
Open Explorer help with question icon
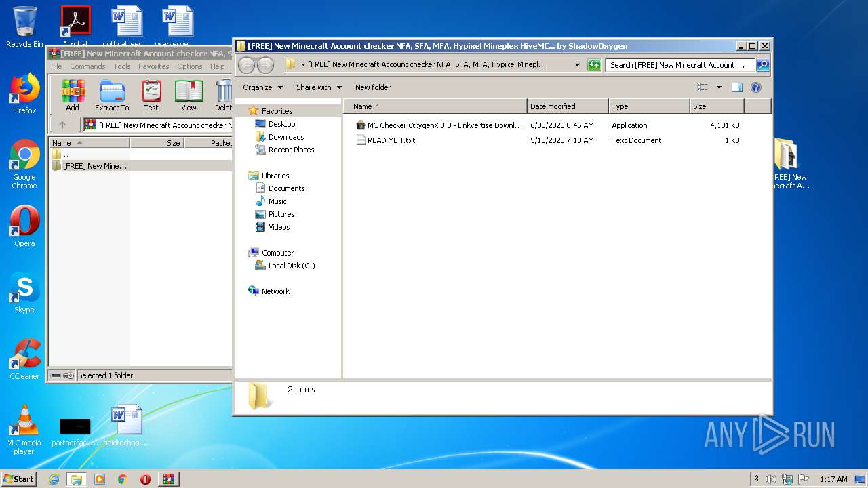756,87
